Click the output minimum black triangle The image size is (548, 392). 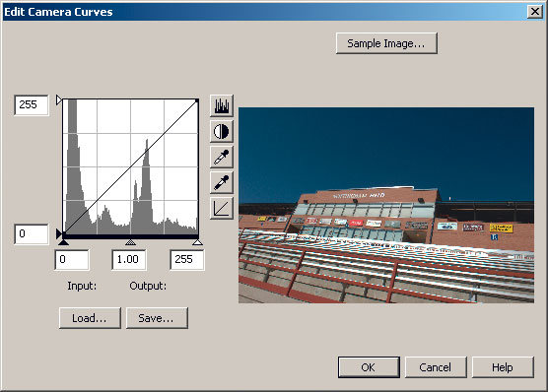(59, 233)
